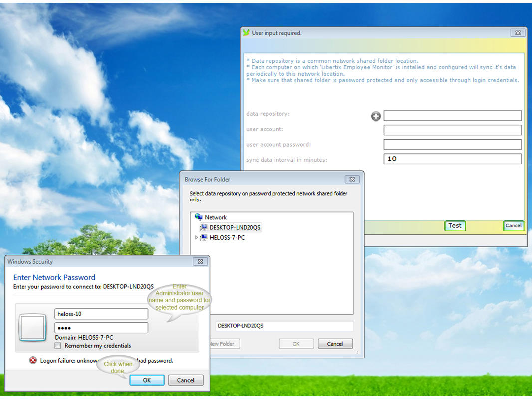Click the Enter Network Password heading
Viewport: 532px width, 399px height.
54,277
